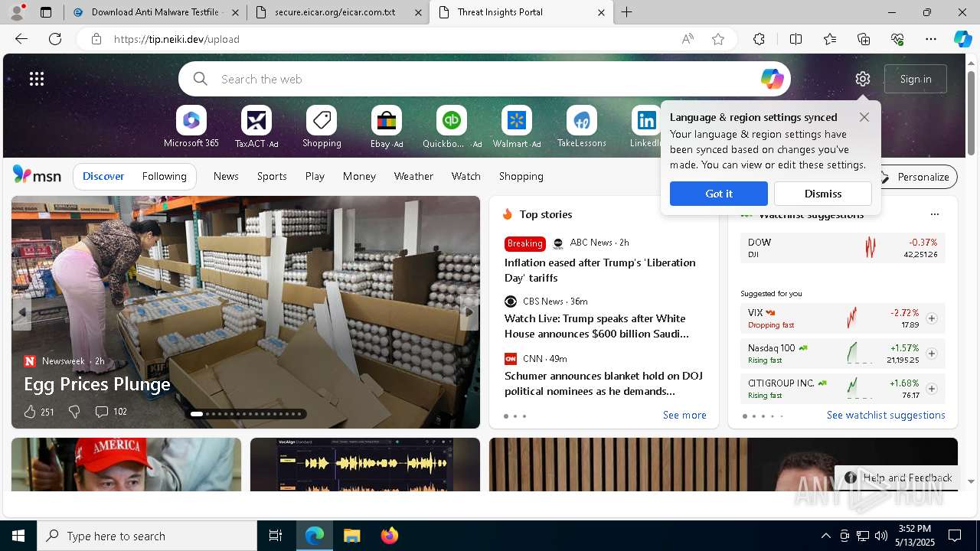This screenshot has width=980, height=551.
Task: Dislike the Egg Prices Plunge story
Action: (x=74, y=412)
